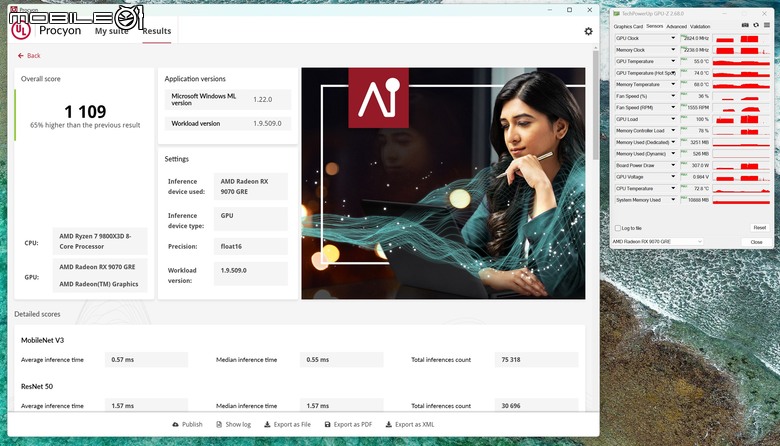Image resolution: width=780 pixels, height=446 pixels.
Task: Click the Show log button
Action: pyautogui.click(x=233, y=425)
